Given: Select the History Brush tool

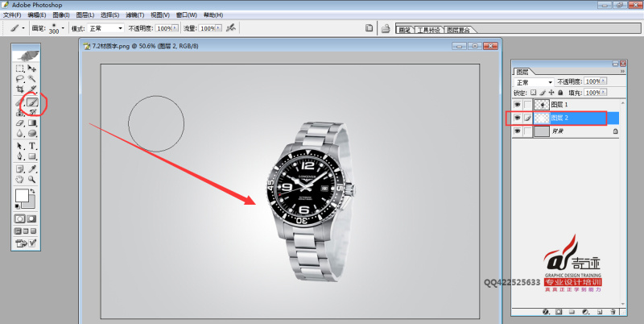Looking at the screenshot, I should tap(32, 112).
